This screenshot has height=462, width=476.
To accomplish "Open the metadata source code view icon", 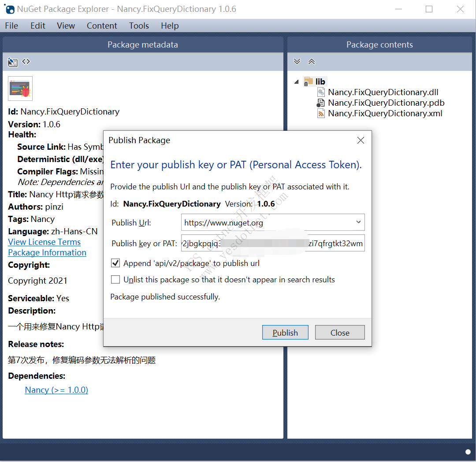I will click(x=26, y=62).
